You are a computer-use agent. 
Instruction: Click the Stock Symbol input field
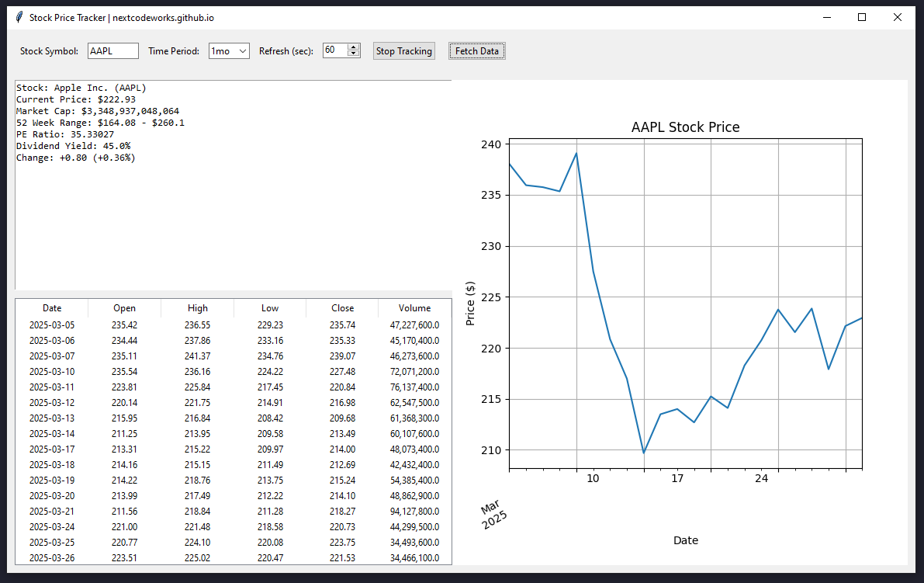click(x=113, y=50)
